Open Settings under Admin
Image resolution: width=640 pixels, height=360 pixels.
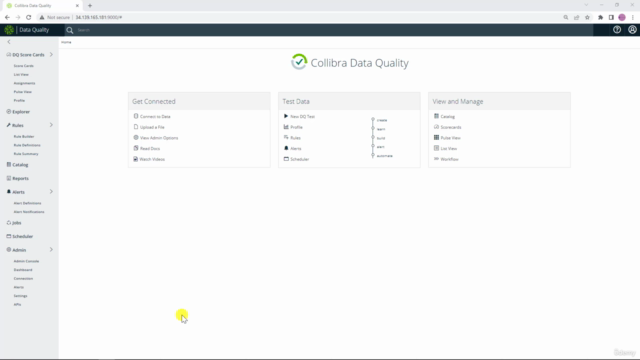(x=20, y=296)
